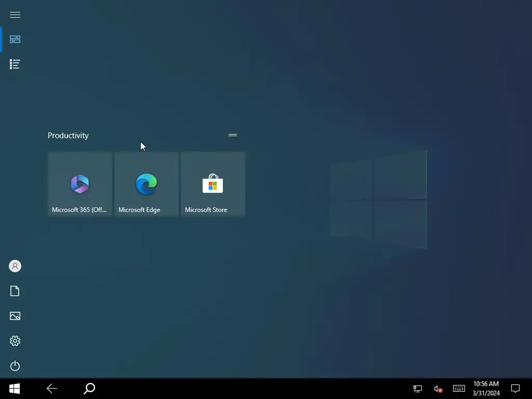The image size is (532, 399).
Task: Open the Documents folder shortcut
Action: click(x=15, y=291)
